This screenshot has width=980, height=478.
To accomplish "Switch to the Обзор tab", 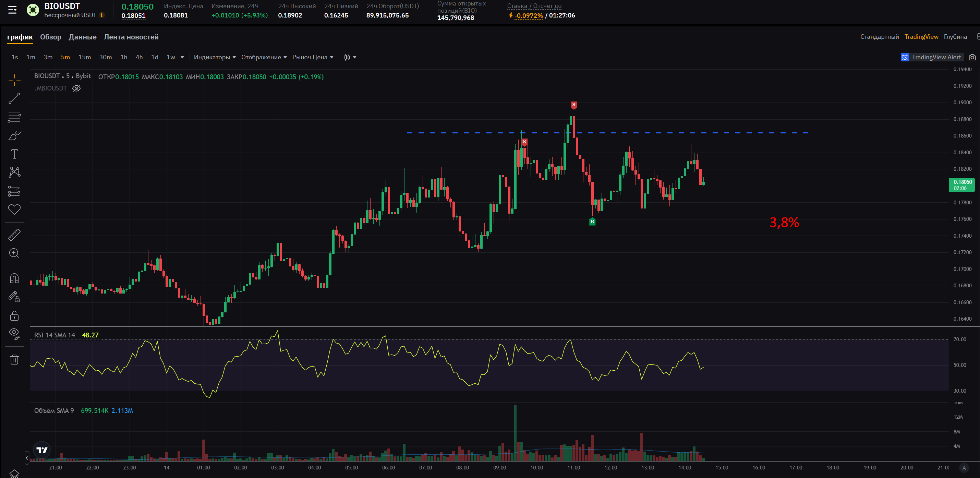I will (51, 37).
